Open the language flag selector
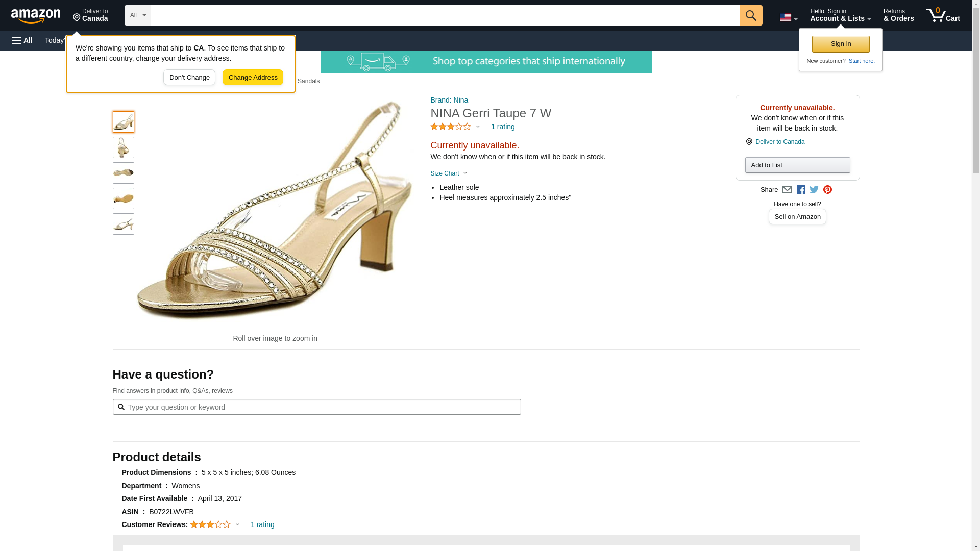 coord(788,17)
